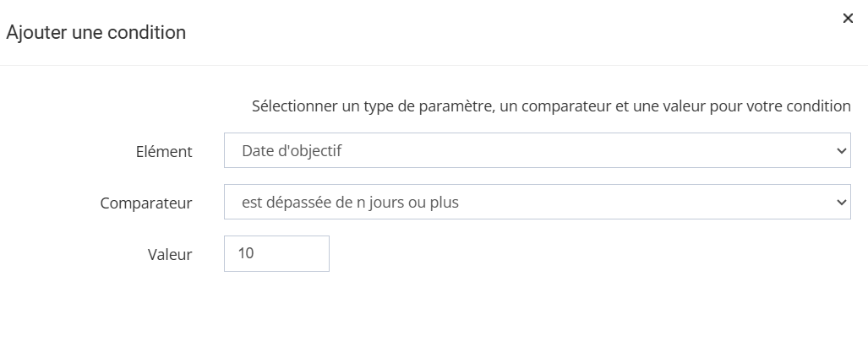
Task: Dismiss the dialog with the X icon
Action: pyautogui.click(x=848, y=19)
